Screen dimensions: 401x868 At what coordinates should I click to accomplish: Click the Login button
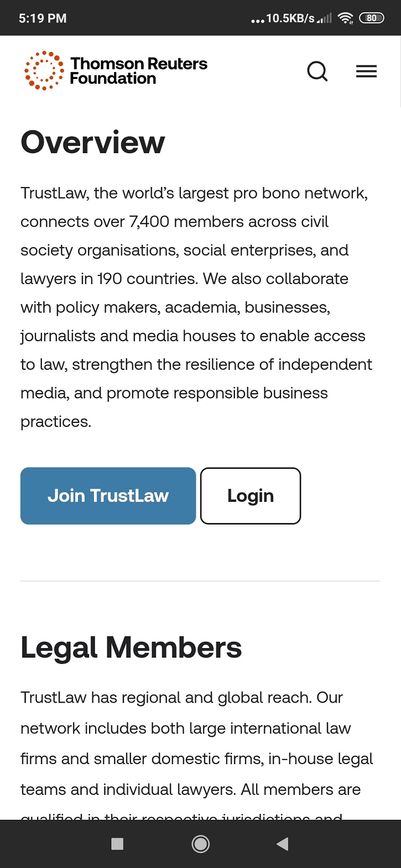(250, 496)
